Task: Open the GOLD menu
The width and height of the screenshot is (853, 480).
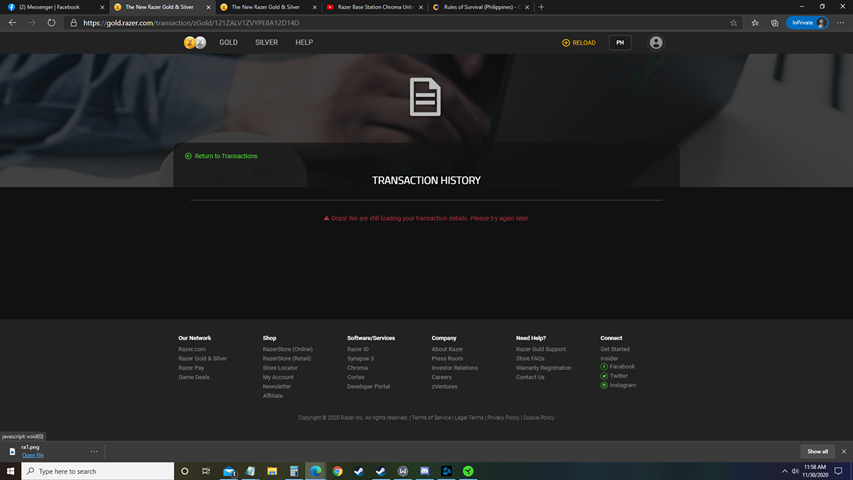Action: [x=228, y=42]
